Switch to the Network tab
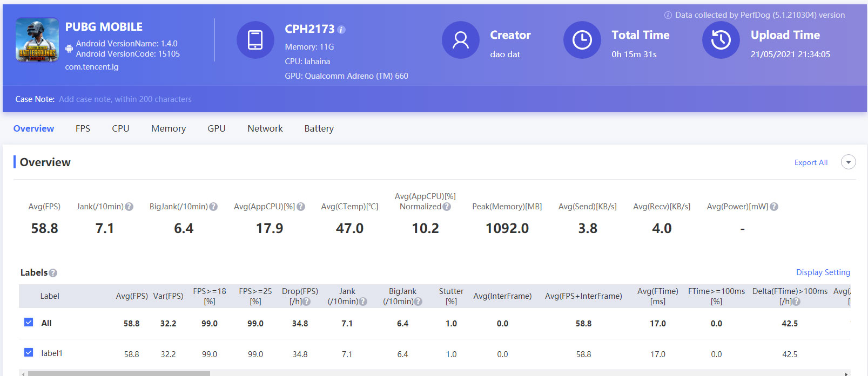The image size is (868, 376). 265,128
